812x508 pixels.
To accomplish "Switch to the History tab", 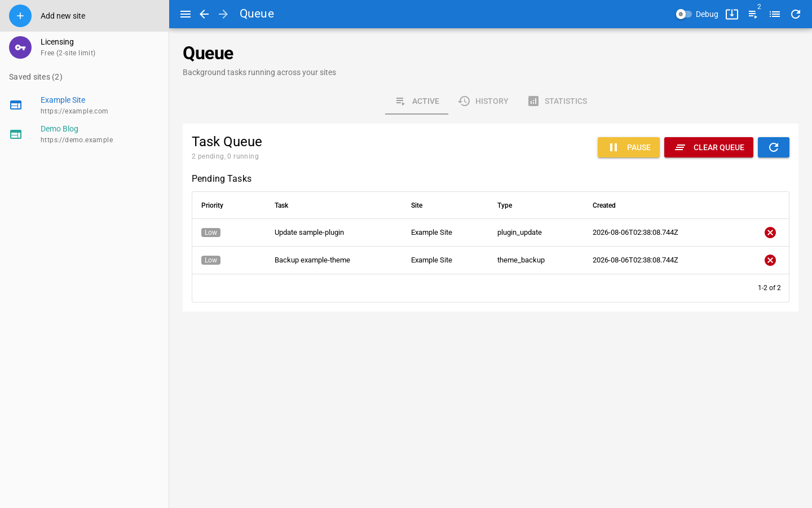I will (483, 101).
